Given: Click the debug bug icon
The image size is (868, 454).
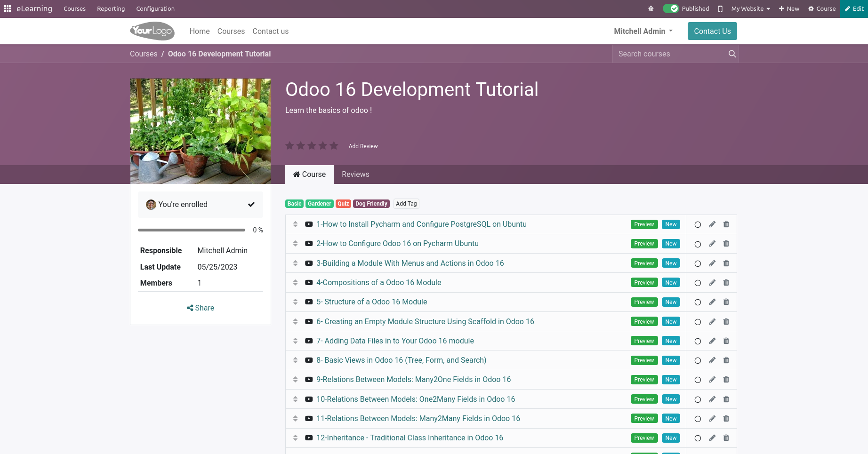Looking at the screenshot, I should (651, 8).
